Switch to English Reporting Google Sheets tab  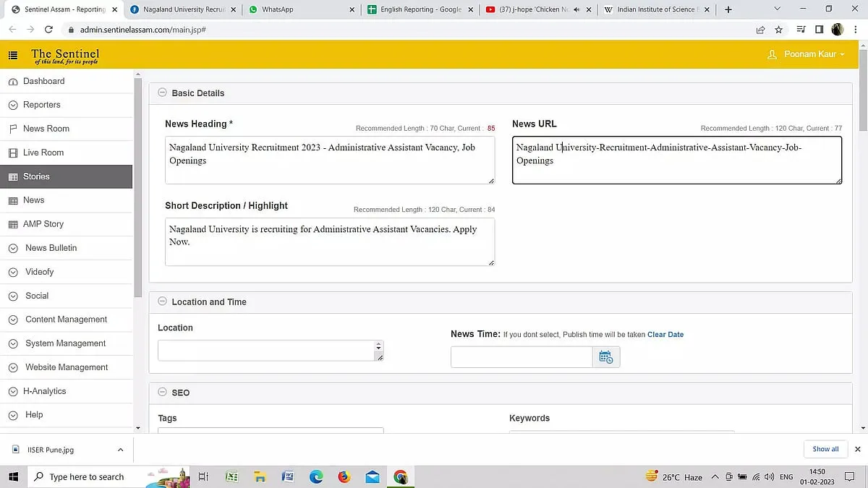click(419, 9)
